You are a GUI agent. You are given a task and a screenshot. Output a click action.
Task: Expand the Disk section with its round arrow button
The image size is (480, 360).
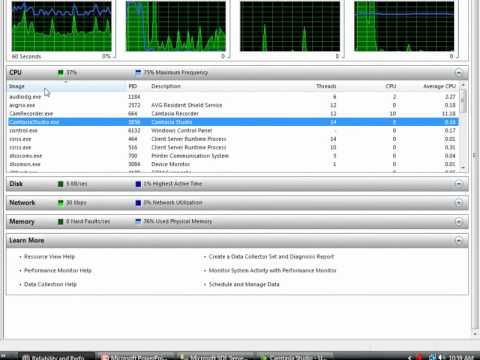point(459,184)
